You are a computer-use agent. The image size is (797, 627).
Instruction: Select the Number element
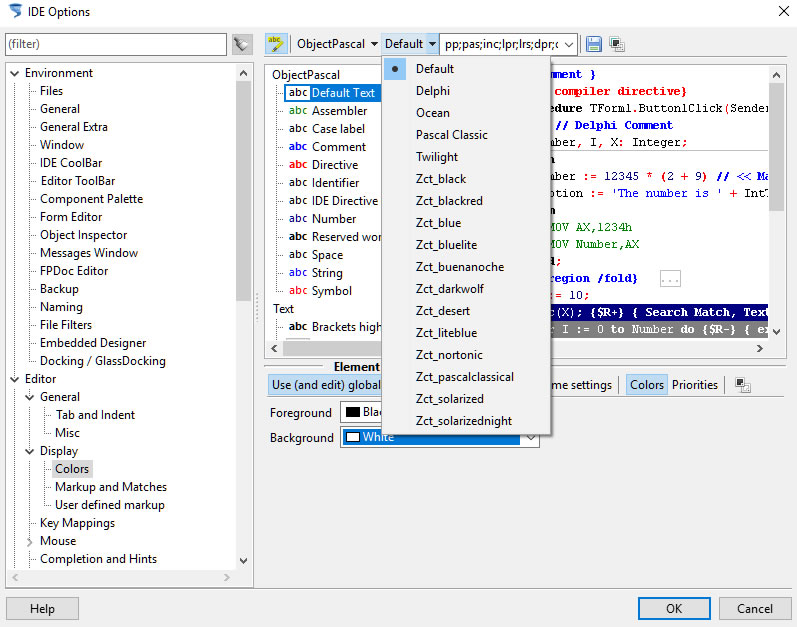coord(333,219)
